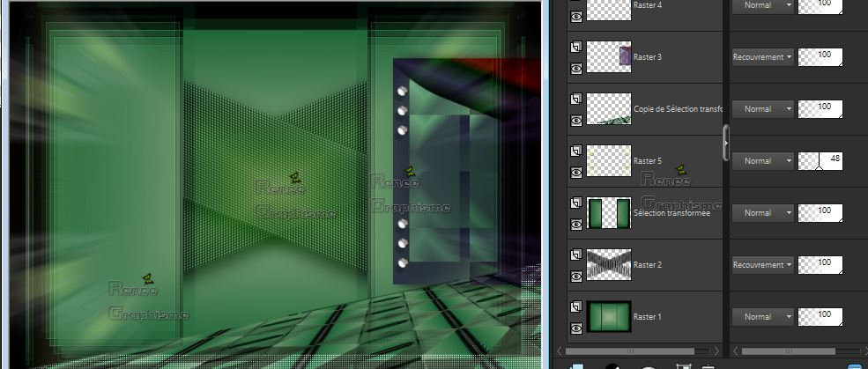
Task: Toggle the eye icon on Raster 5
Action: pyautogui.click(x=576, y=172)
